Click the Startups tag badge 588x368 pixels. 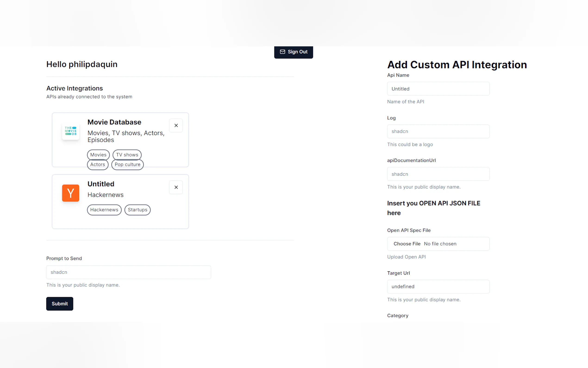(x=137, y=210)
